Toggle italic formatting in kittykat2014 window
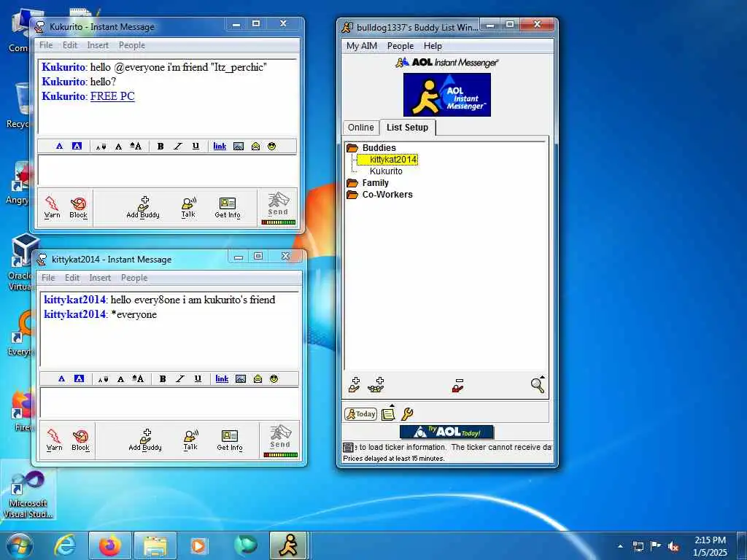Image resolution: width=747 pixels, height=560 pixels. click(180, 378)
